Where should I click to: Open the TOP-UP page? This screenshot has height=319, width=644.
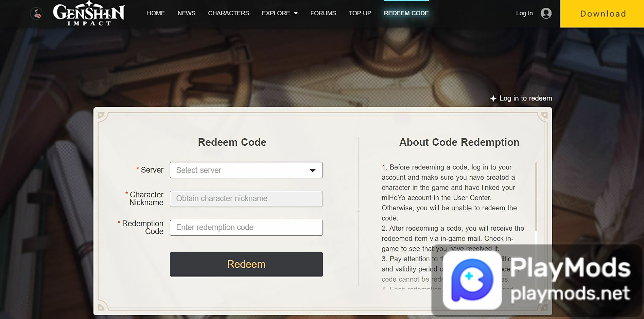tap(360, 13)
